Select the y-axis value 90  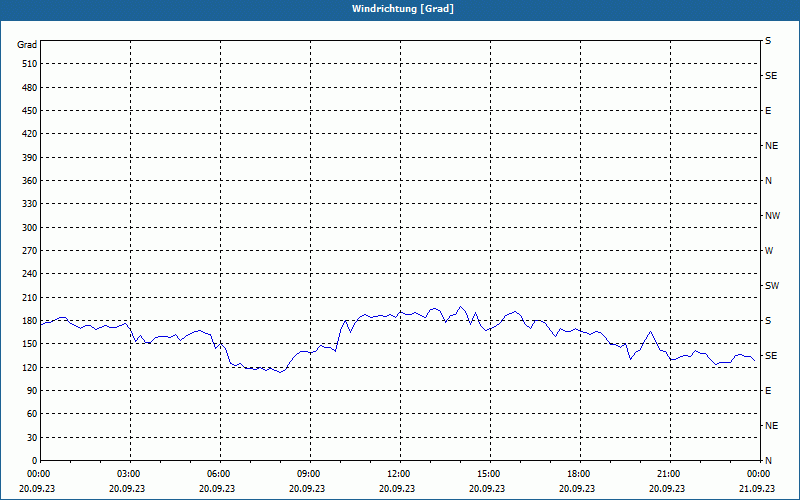click(32, 391)
